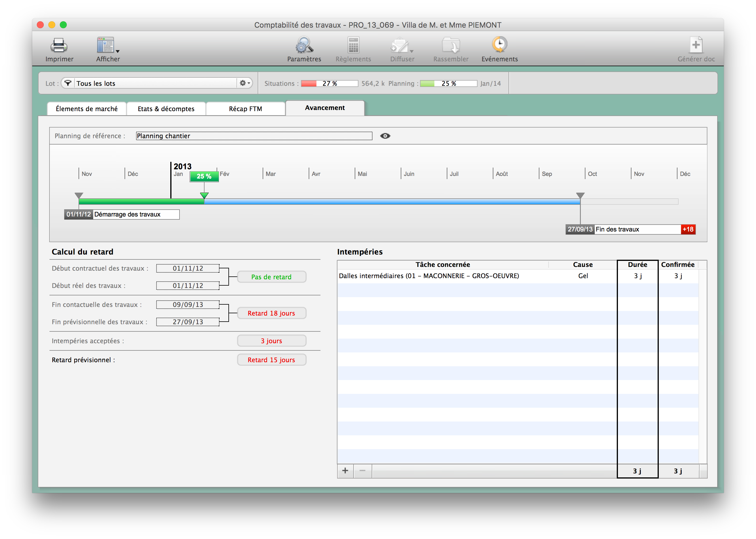Click the Retard 15 jours button

pyautogui.click(x=271, y=360)
